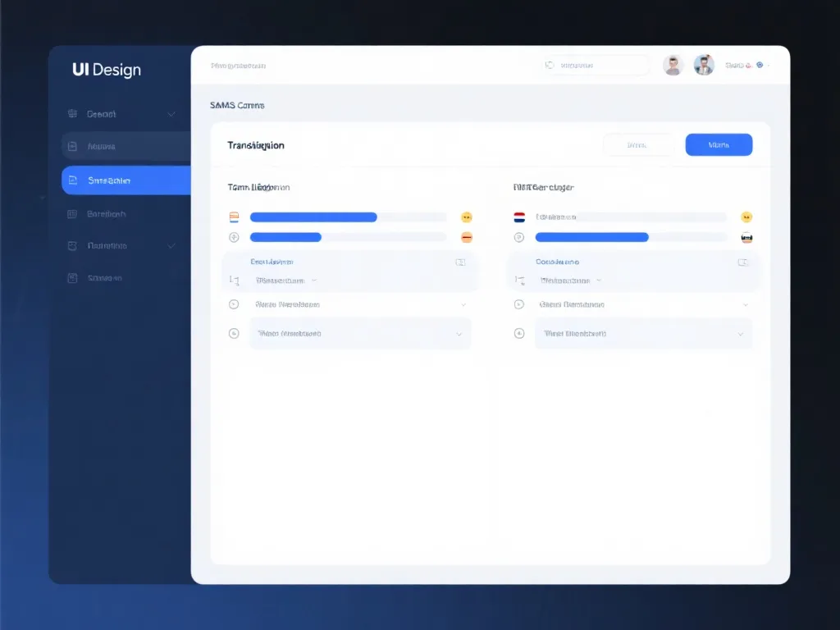Click the avatar face beside right blue bar
Viewport: 840px width, 630px height.
[x=746, y=237]
